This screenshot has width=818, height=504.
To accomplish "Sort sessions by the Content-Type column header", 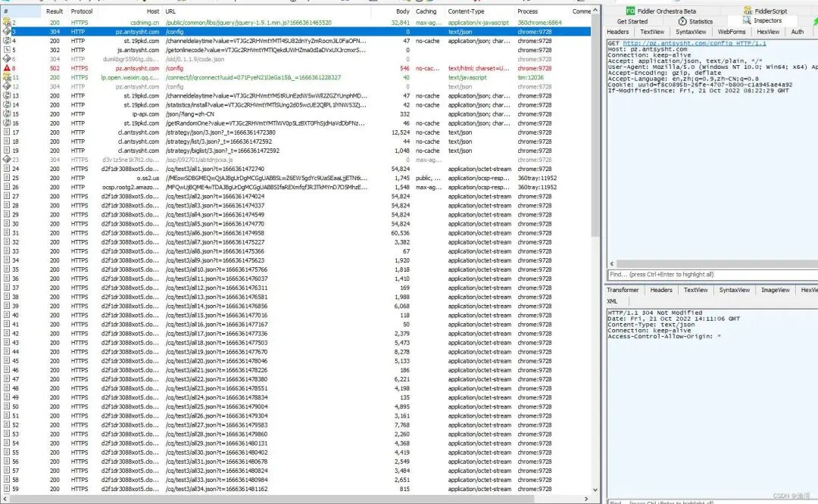I will (x=479, y=11).
